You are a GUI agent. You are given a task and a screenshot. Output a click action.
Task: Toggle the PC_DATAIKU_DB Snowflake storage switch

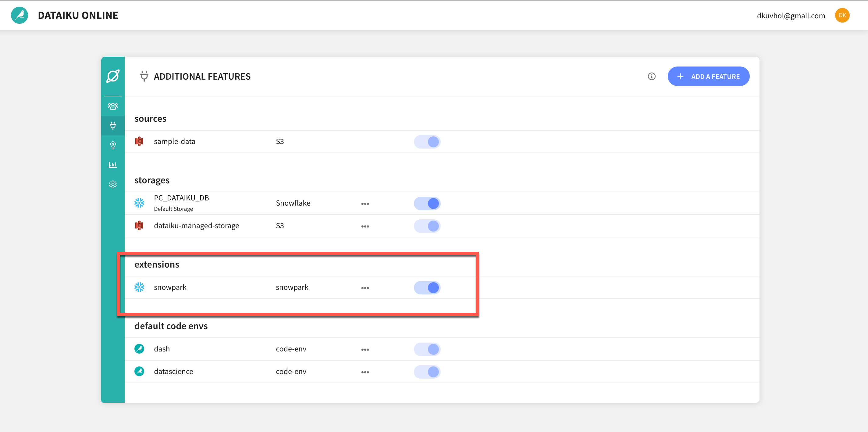(x=427, y=203)
